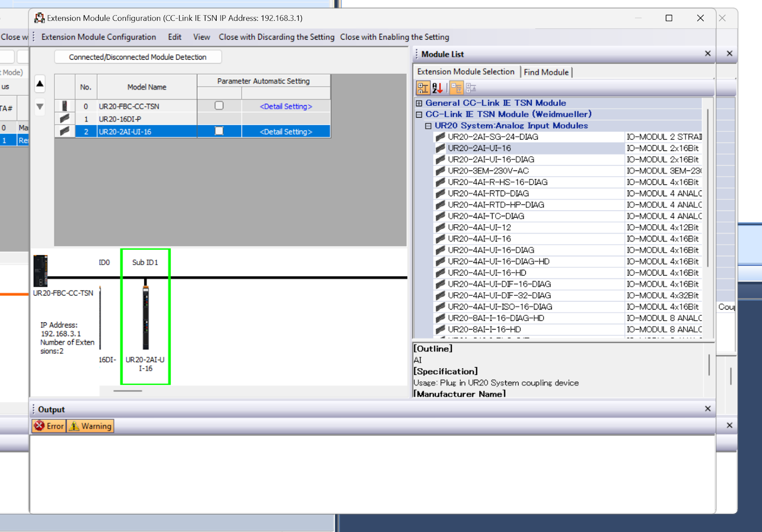Click Close with Enabling the Setting

click(x=394, y=37)
